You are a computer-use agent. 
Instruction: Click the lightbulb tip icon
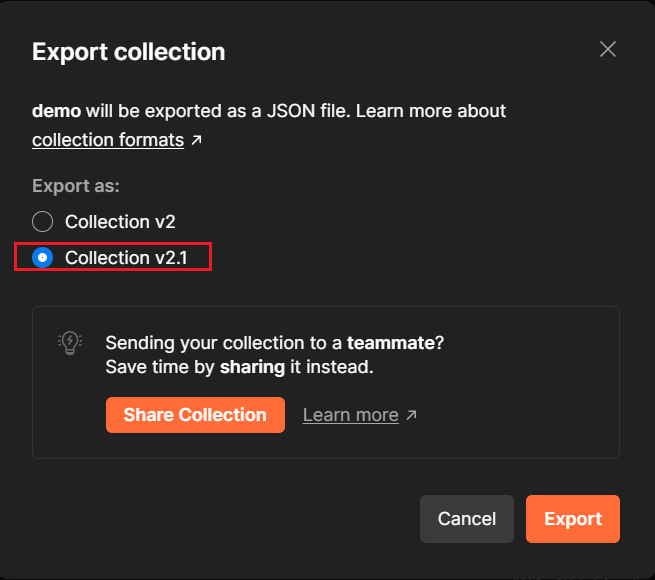(x=70, y=343)
